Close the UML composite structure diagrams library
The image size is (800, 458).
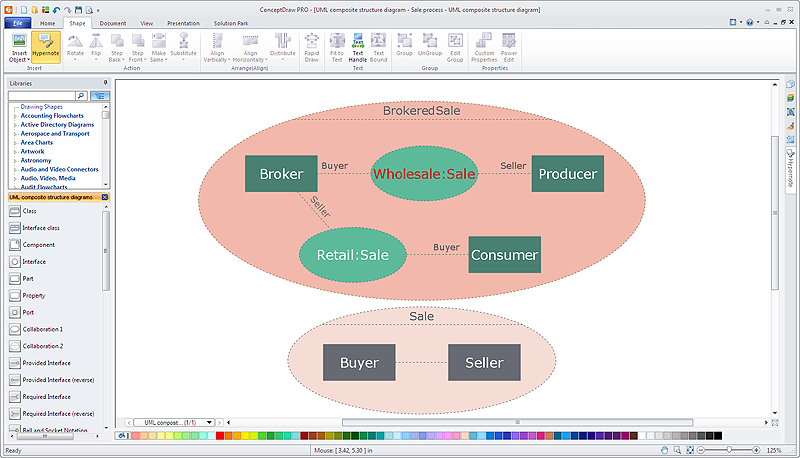click(x=107, y=198)
